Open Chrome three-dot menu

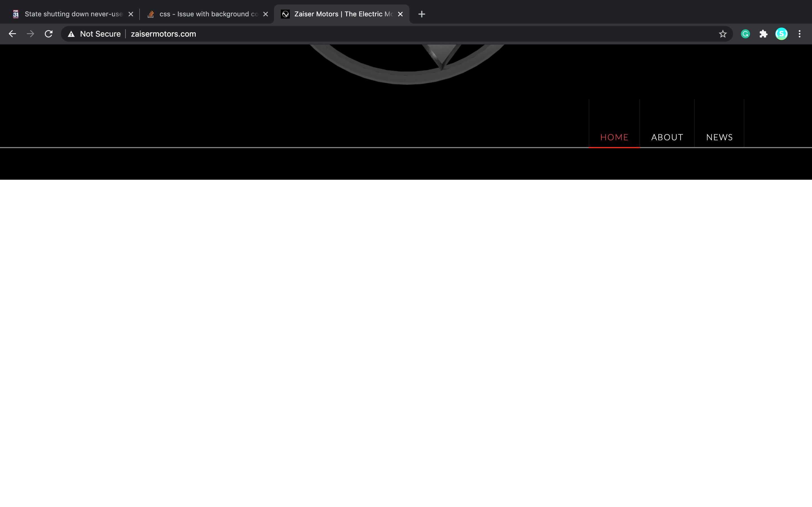[x=800, y=34]
